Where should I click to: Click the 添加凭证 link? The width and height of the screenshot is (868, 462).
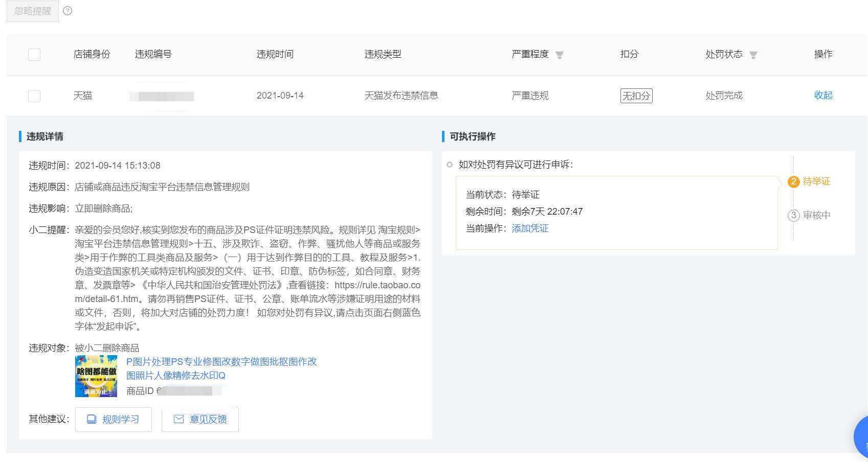click(x=529, y=228)
